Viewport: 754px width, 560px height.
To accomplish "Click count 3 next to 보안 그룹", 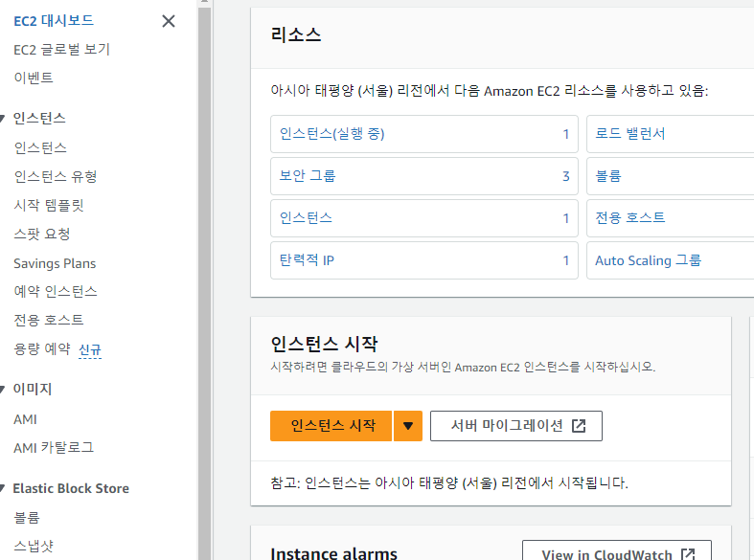I will [566, 176].
